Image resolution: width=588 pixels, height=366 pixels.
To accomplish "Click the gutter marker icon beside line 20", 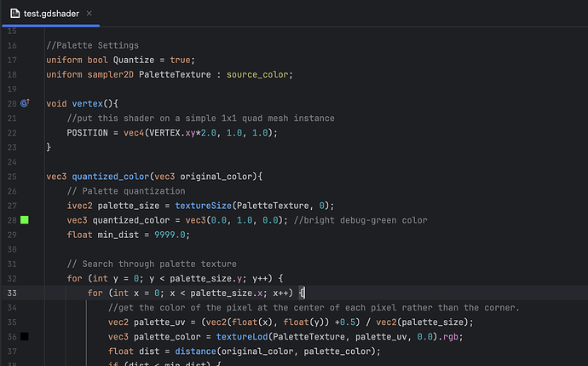I will click(x=25, y=103).
